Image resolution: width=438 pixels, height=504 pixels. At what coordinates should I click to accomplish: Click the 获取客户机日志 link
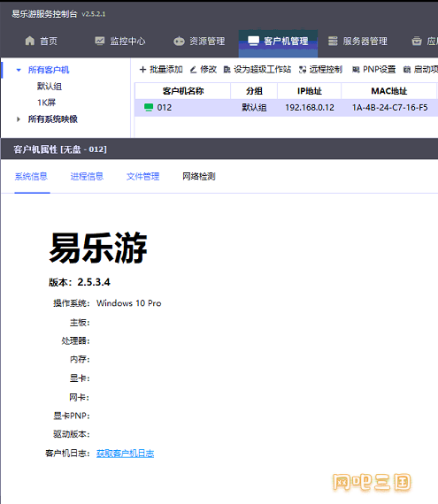coord(125,454)
